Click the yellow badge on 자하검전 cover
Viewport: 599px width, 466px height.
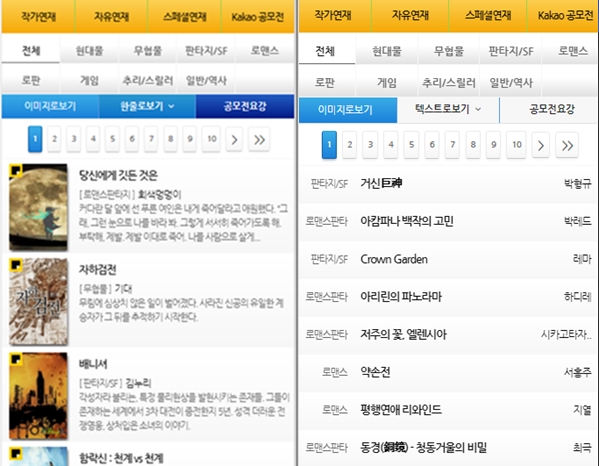pos(16,264)
